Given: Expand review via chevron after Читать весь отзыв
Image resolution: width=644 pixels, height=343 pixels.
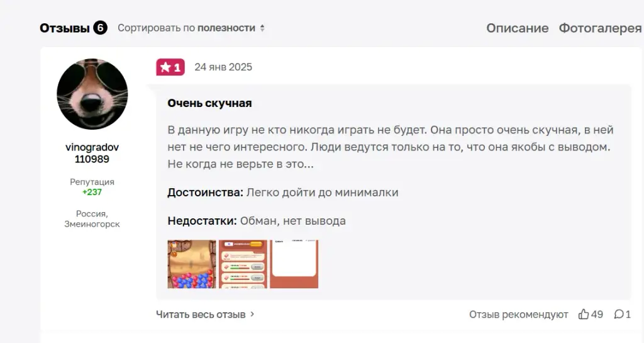Looking at the screenshot, I should coord(252,314).
